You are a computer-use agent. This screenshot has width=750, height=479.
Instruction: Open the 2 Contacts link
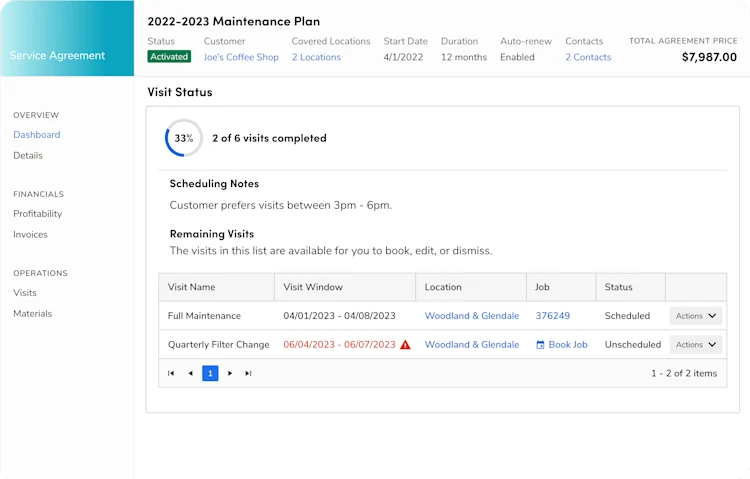click(588, 57)
